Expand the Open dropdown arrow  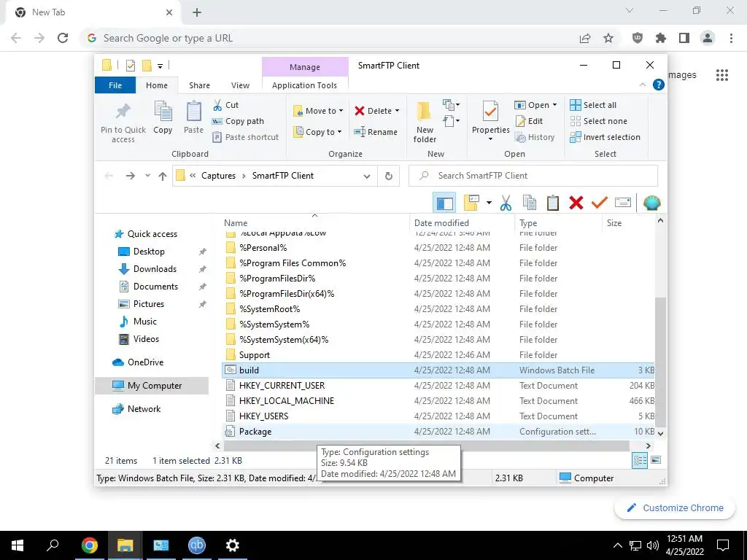click(x=554, y=105)
